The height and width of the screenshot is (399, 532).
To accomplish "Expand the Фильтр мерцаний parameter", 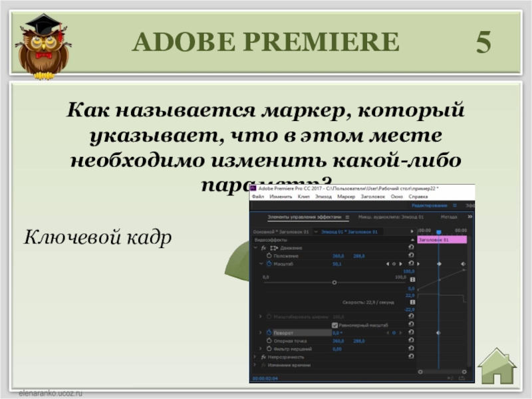I will 261,348.
